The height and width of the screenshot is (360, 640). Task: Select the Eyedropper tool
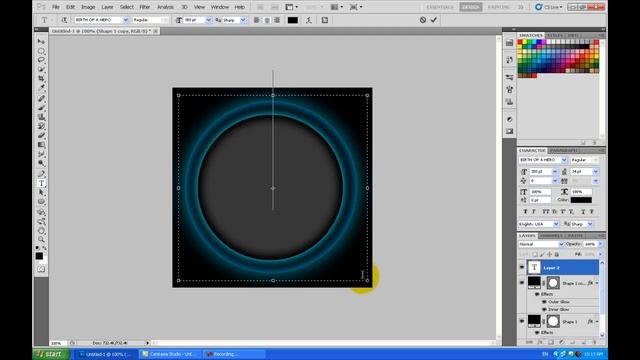41,88
